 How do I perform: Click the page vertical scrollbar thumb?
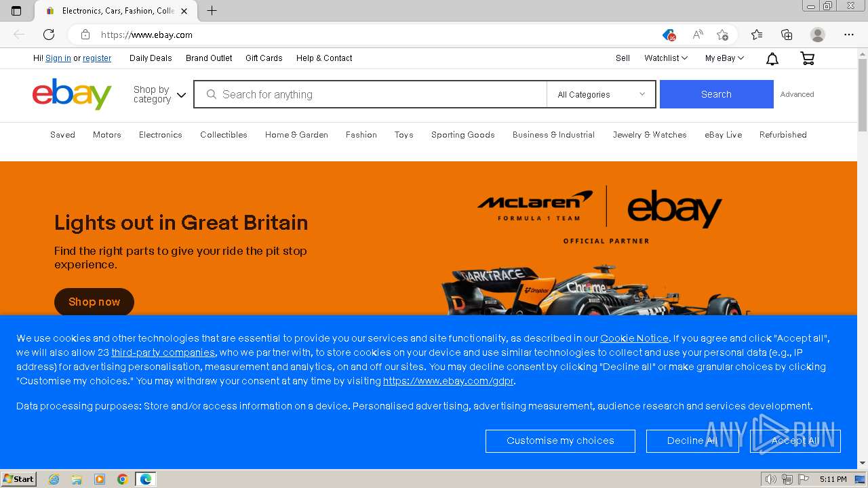863,95
